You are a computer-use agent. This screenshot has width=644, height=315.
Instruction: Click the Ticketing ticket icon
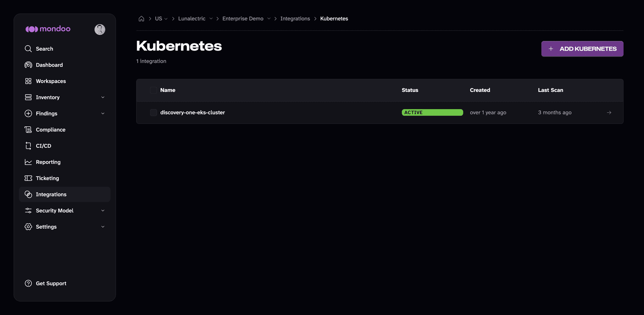click(28, 178)
